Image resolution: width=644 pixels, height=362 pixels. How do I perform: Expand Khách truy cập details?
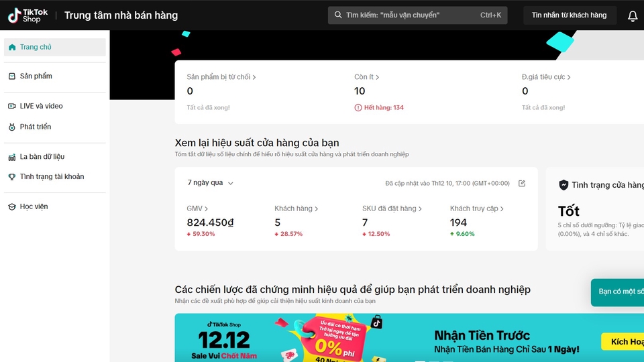click(476, 208)
